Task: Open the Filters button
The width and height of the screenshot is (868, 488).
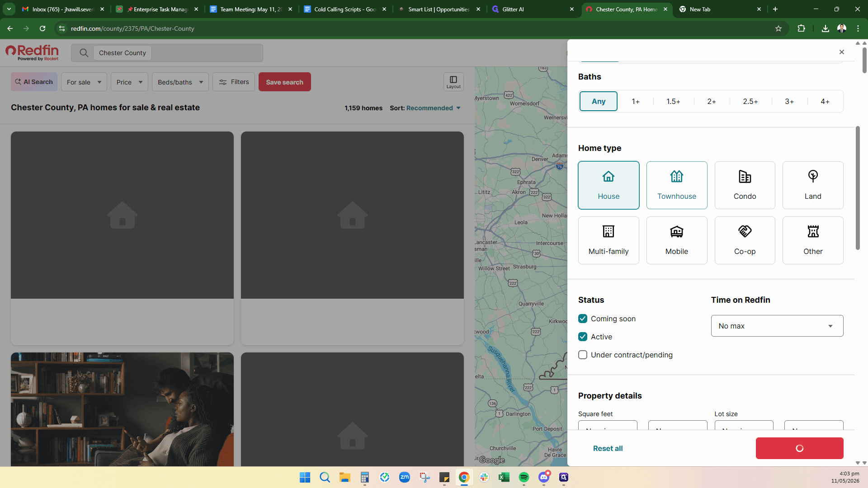Action: [x=234, y=82]
